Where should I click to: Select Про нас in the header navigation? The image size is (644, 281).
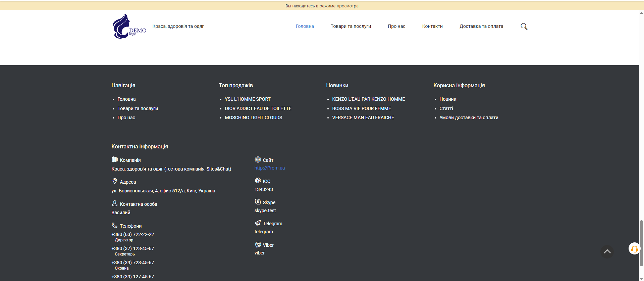click(396, 26)
